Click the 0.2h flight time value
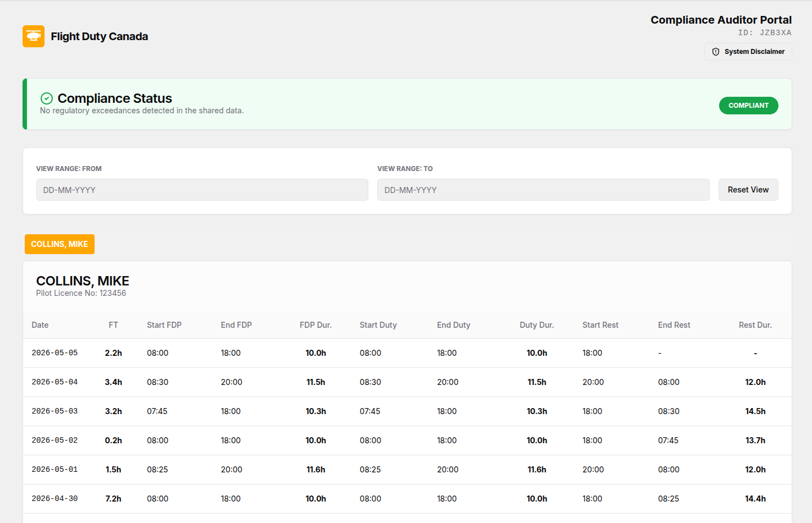The height and width of the screenshot is (523, 812). click(113, 441)
